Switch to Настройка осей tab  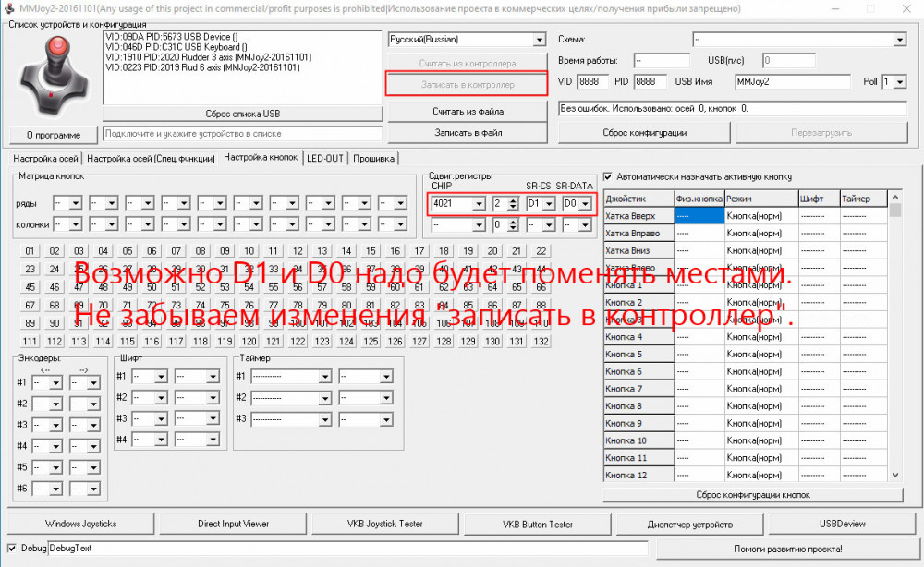tap(45, 159)
